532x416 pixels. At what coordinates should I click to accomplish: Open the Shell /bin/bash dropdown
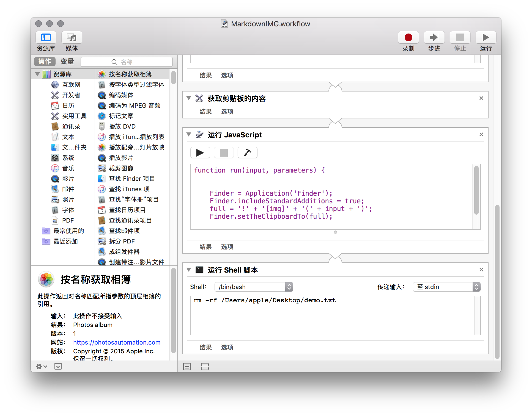[x=253, y=287]
